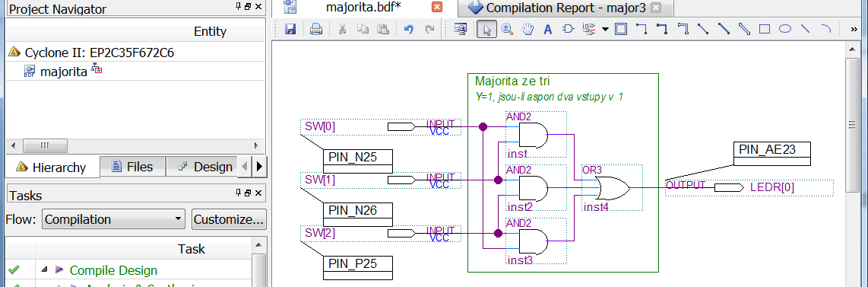The image size is (868, 287).
Task: Close the majorita.bdf tab
Action: tap(437, 8)
